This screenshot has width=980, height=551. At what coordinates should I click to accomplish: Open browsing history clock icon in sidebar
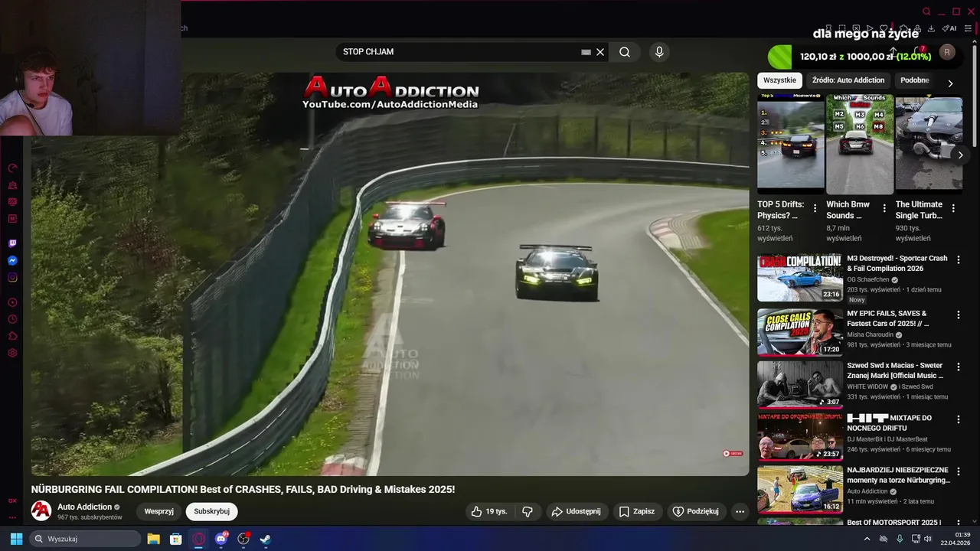click(12, 319)
